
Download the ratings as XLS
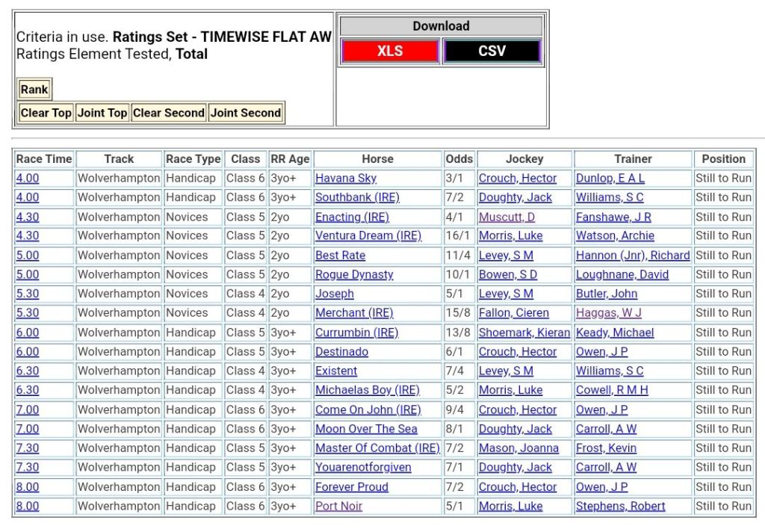click(x=389, y=51)
